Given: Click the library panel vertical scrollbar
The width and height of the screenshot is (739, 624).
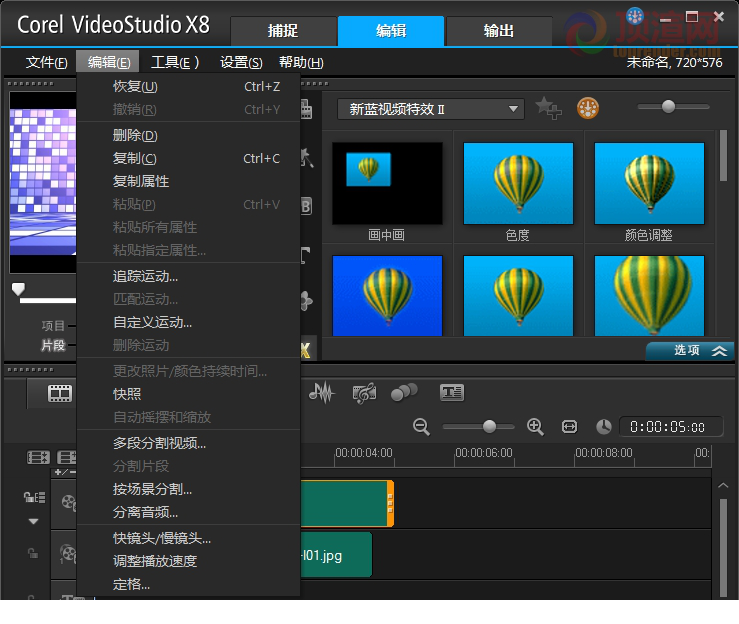Looking at the screenshot, I should point(723,156).
